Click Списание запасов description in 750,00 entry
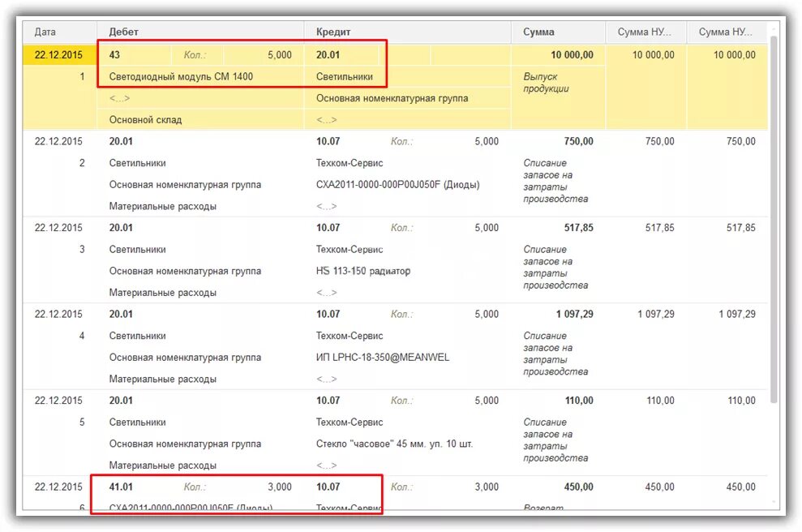This screenshot has height=532, width=802. coord(555,181)
